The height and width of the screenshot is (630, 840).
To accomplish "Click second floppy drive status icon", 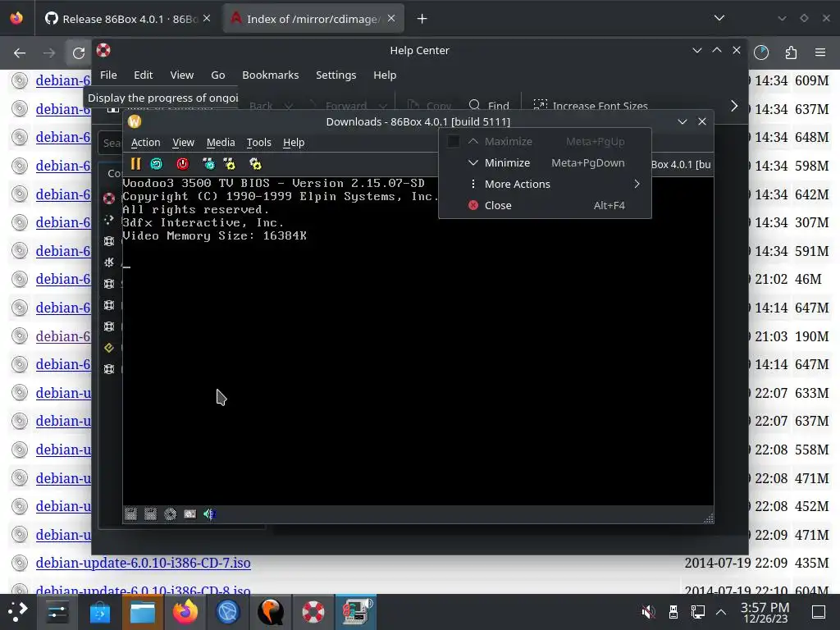I will click(151, 514).
